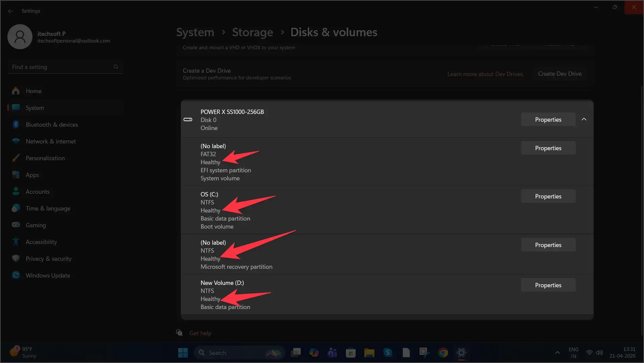Collapse the POWER X SS1000-256GB disk details

pyautogui.click(x=584, y=119)
